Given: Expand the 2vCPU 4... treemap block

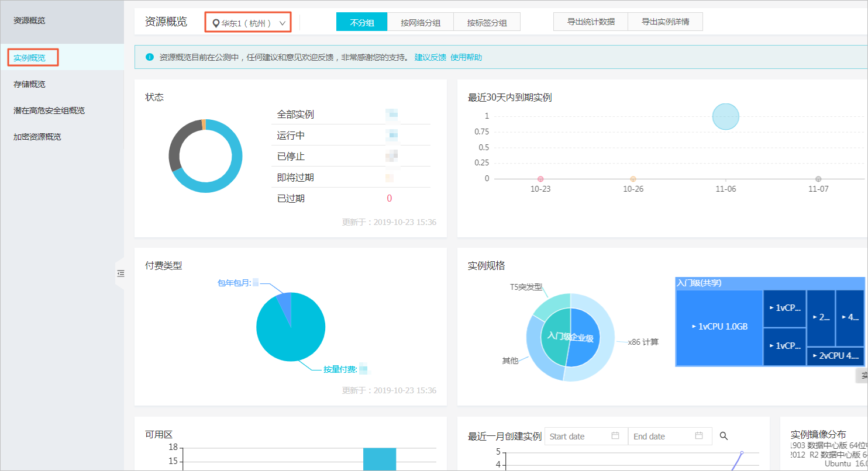Looking at the screenshot, I should (x=835, y=356).
